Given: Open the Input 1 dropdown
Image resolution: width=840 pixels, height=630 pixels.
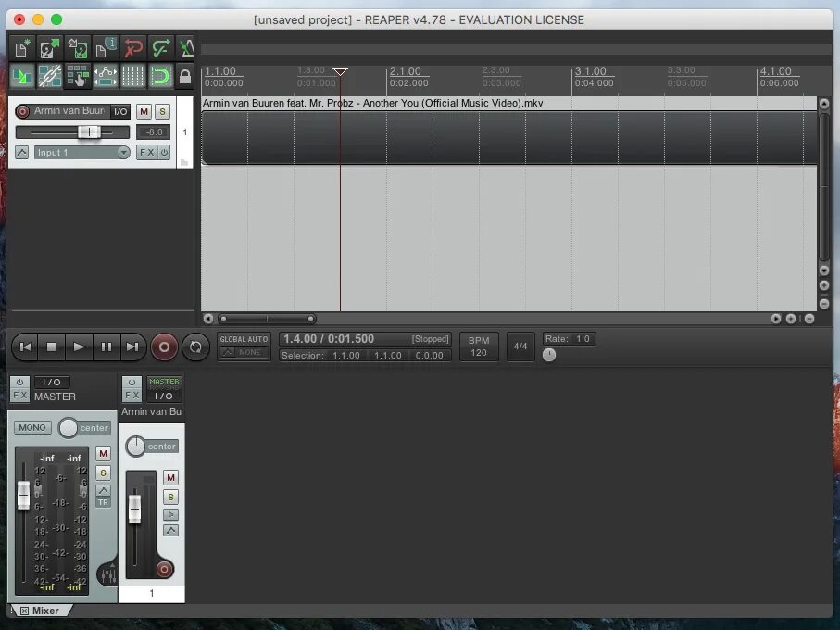Looking at the screenshot, I should (82, 153).
